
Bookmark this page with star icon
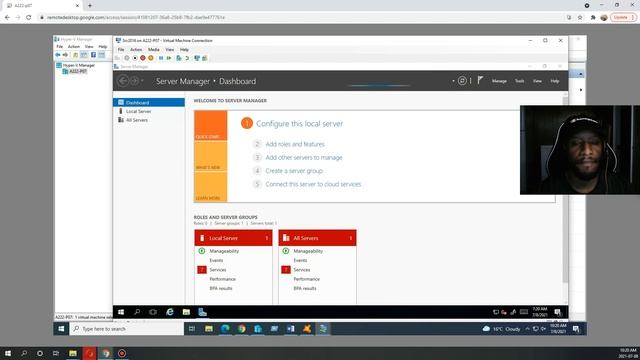click(580, 18)
